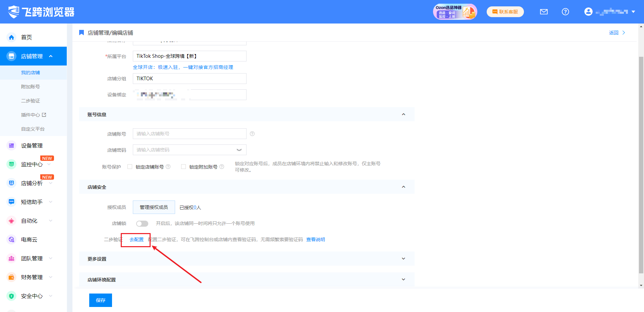Click the 去配置 link
Image resolution: width=644 pixels, height=312 pixels.
[x=137, y=239]
